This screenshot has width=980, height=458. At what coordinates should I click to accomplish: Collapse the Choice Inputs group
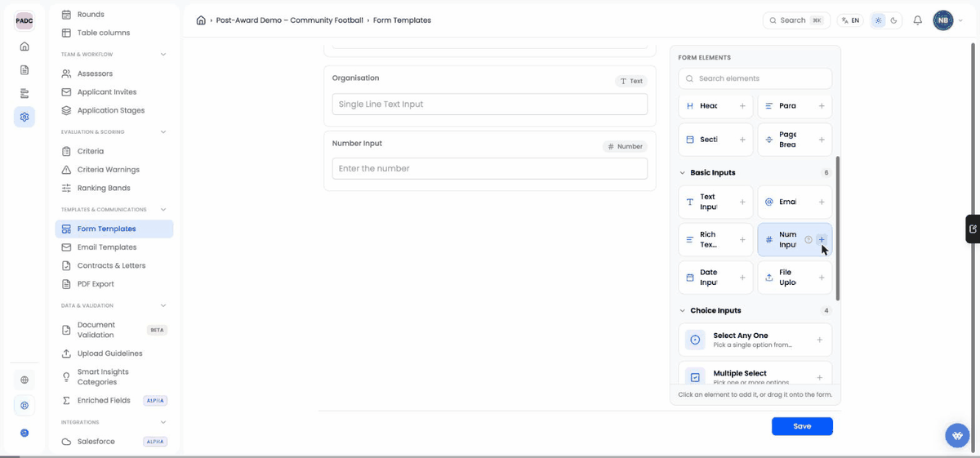[683, 310]
